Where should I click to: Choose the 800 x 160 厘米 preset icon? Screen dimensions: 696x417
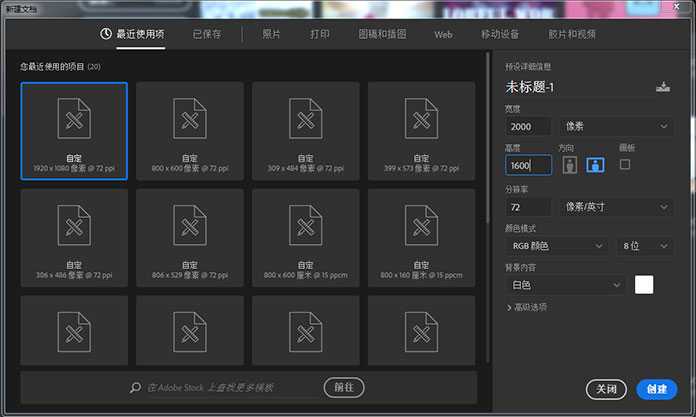click(421, 226)
